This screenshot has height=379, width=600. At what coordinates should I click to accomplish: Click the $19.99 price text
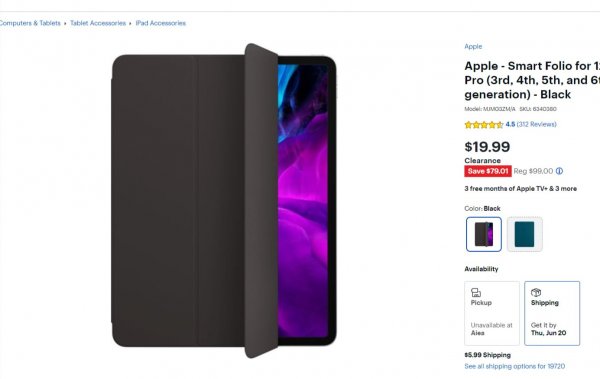(487, 147)
